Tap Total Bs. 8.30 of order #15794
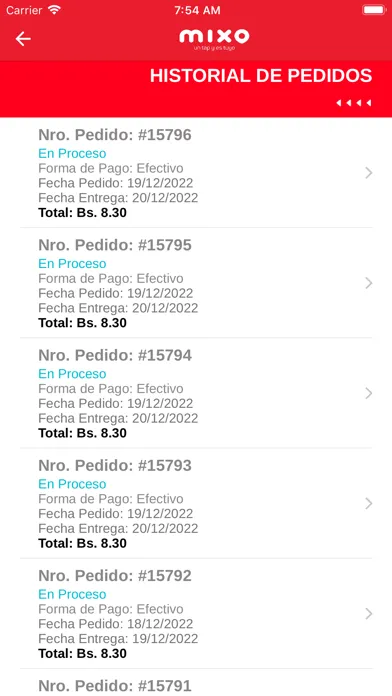Screen dimensions: 392x696 point(83,433)
